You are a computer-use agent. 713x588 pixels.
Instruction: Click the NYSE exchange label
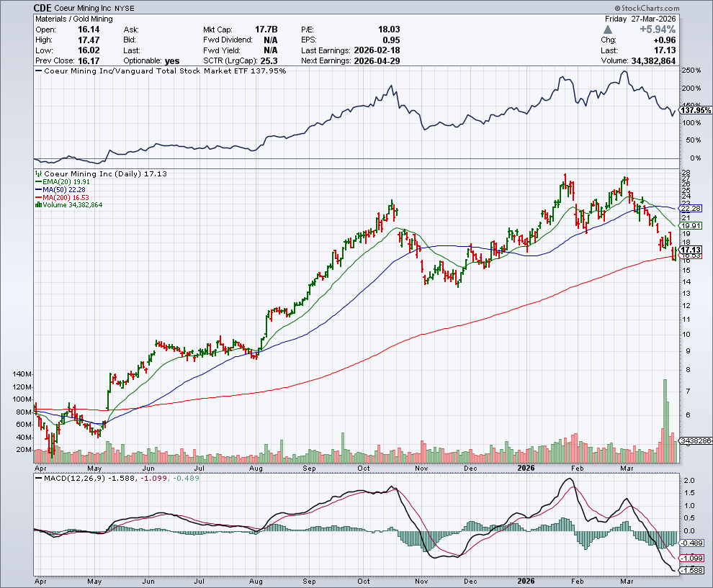point(124,8)
